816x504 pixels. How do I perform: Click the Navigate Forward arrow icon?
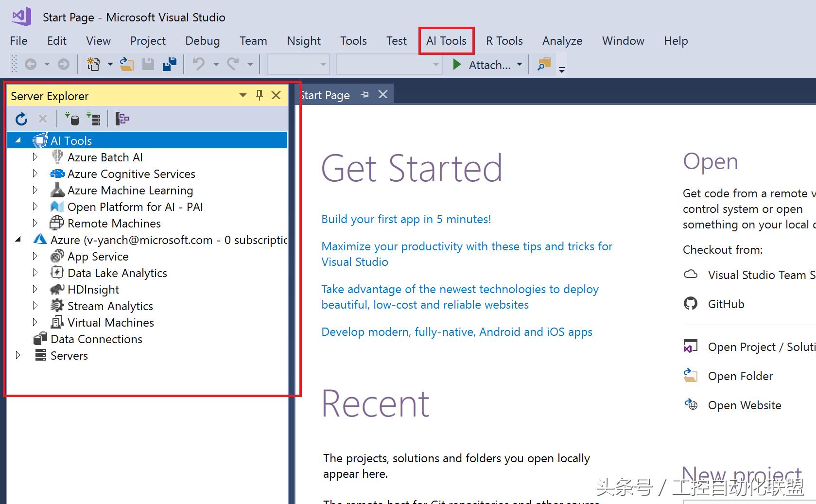64,64
